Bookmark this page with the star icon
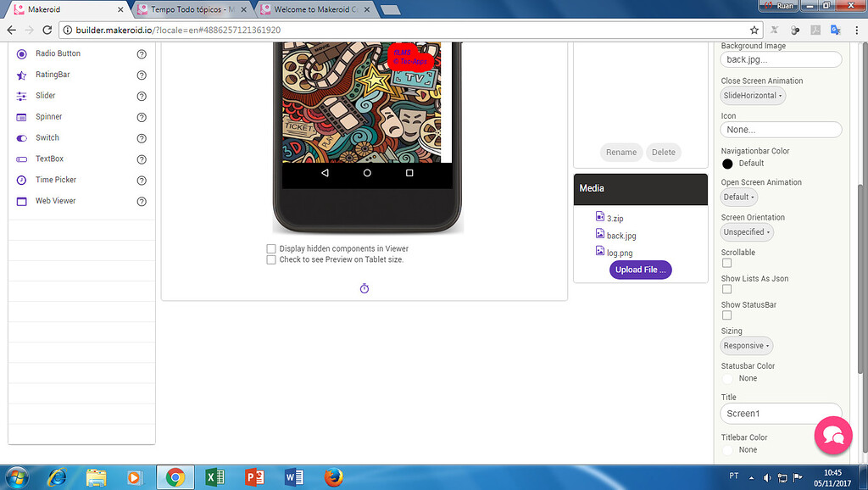Viewport: 868px width, 490px height. [754, 30]
